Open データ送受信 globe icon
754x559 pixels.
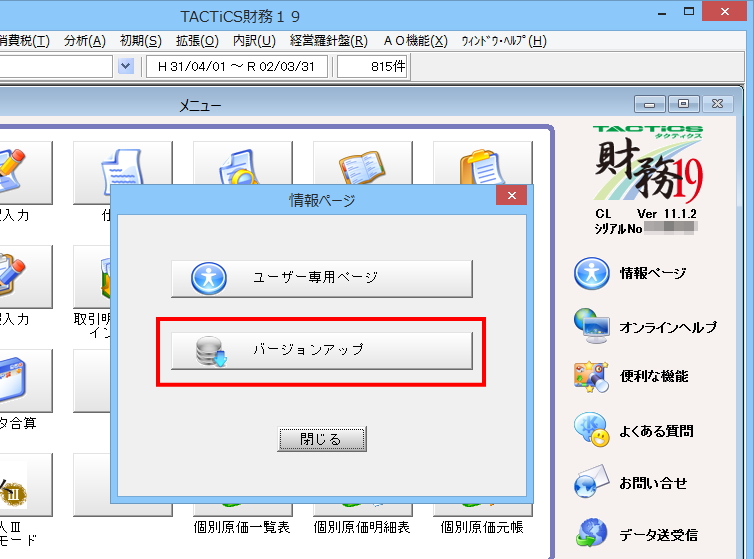[x=592, y=534]
